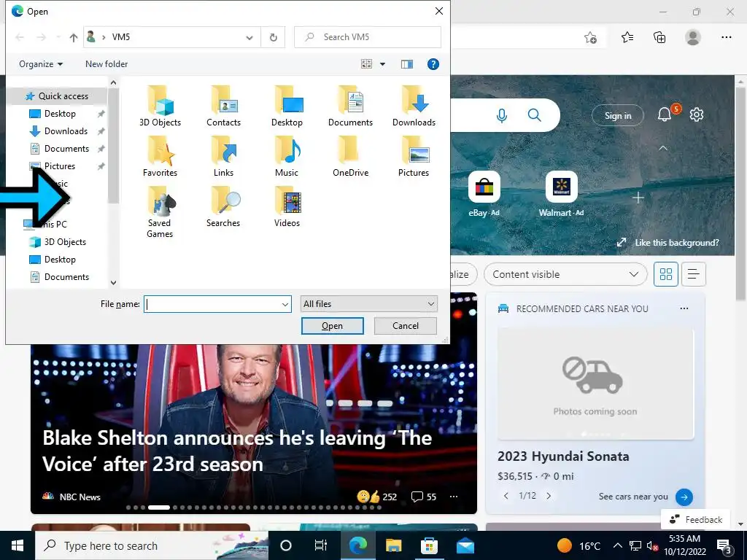The height and width of the screenshot is (560, 747).
Task: Add a quick link site plus
Action: point(638,197)
